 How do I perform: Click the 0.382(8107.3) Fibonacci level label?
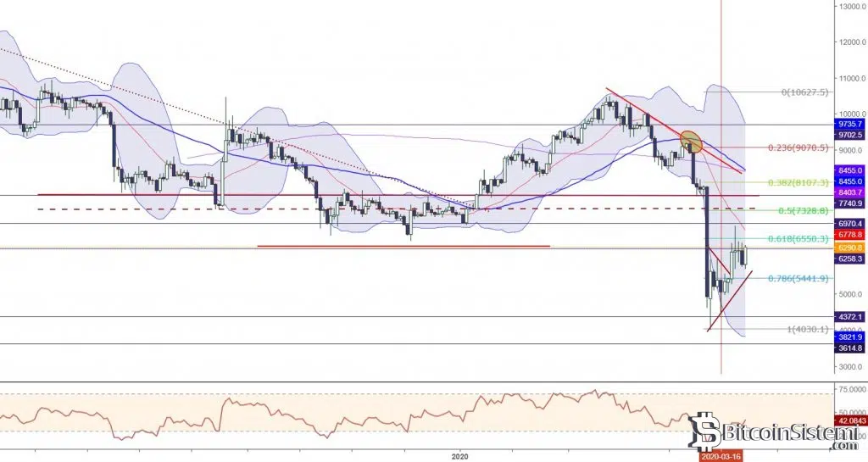[x=798, y=182]
